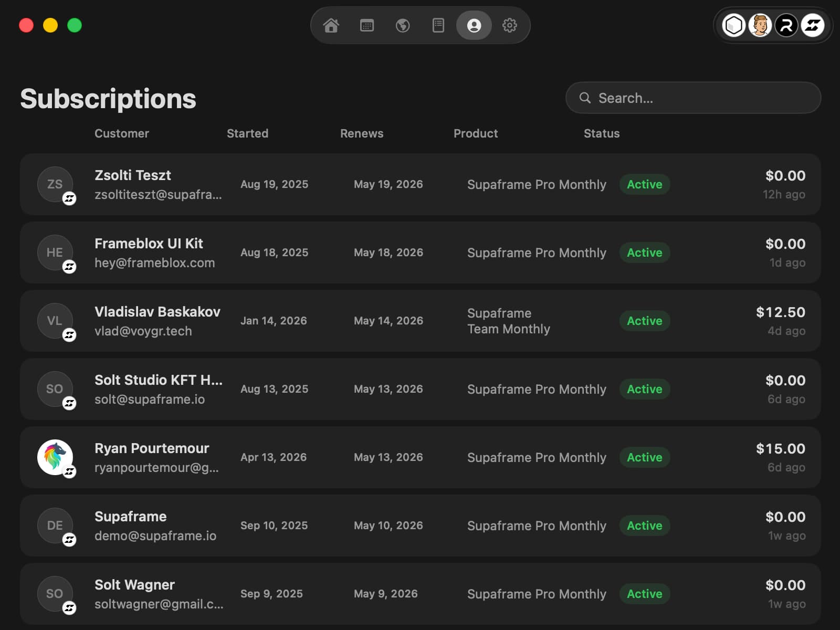The image size is (840, 630).
Task: Sort by the Started column header
Action: 247,133
